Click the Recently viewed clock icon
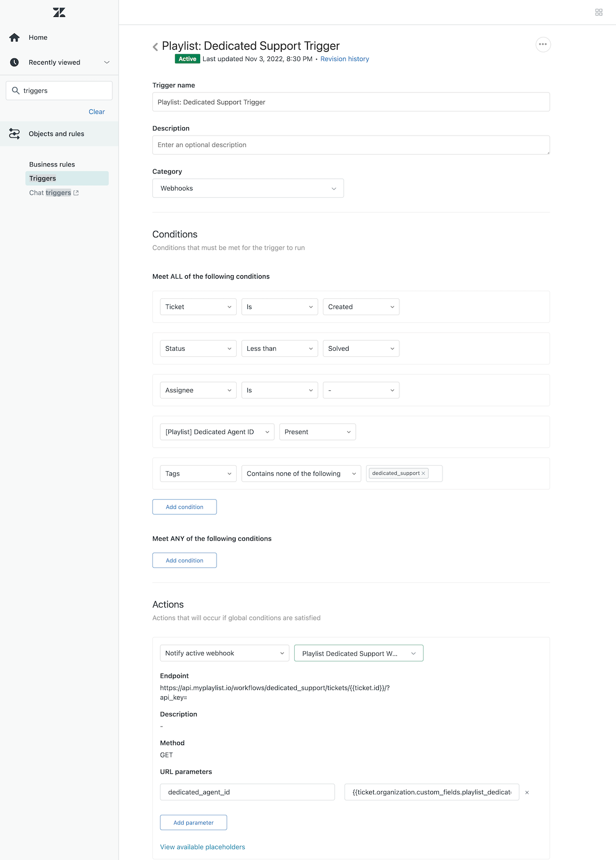This screenshot has width=616, height=860. point(14,62)
